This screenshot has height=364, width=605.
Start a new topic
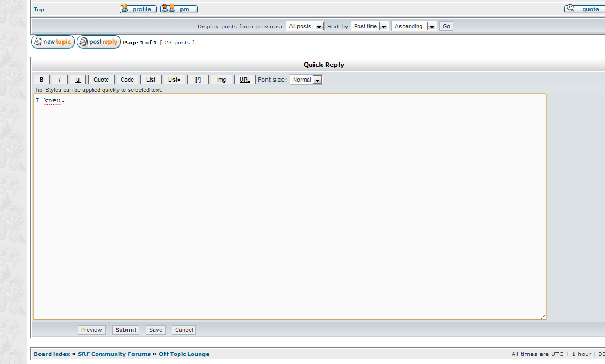click(x=53, y=42)
